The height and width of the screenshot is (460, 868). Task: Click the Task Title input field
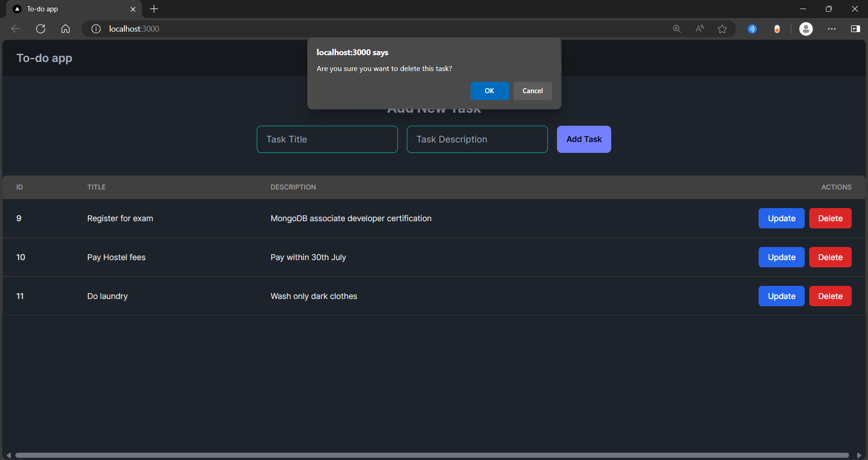point(327,139)
